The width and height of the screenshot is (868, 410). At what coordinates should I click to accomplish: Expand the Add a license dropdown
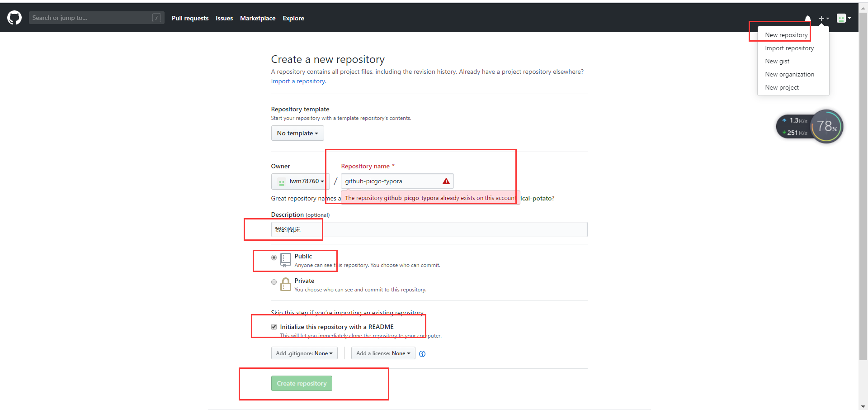pos(383,353)
